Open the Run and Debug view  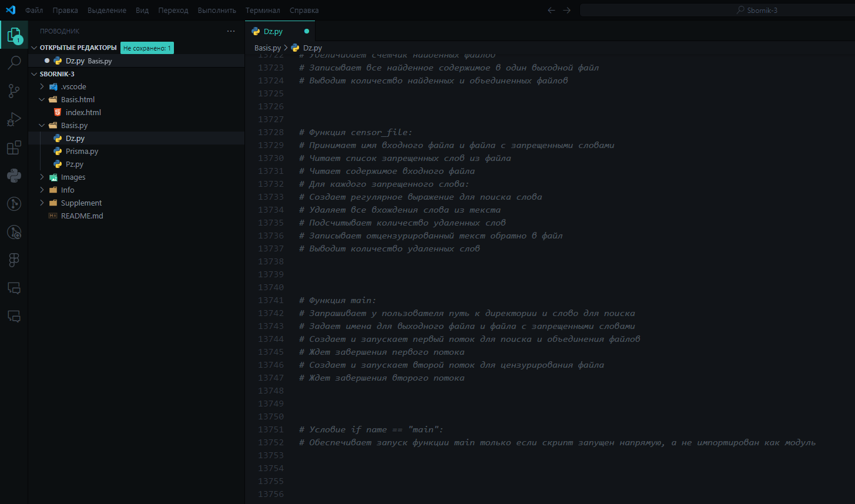point(14,119)
